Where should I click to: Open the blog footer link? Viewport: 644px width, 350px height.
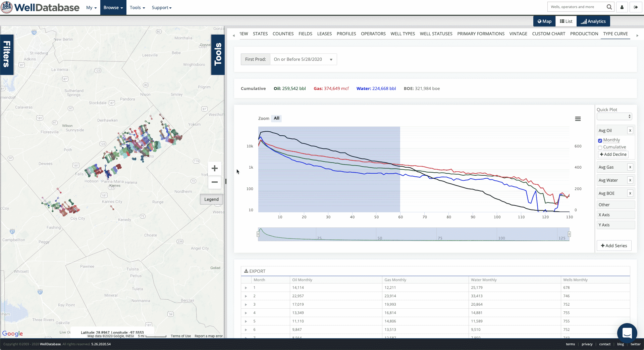tap(621, 344)
